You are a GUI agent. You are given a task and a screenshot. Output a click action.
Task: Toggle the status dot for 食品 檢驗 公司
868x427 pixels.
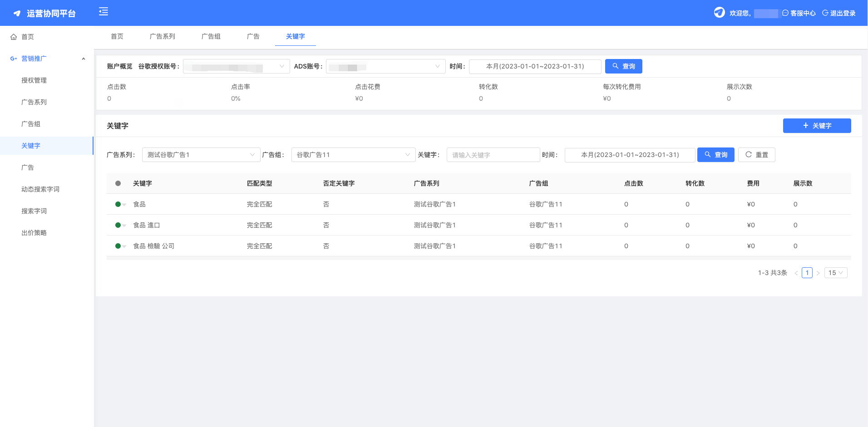pyautogui.click(x=118, y=246)
